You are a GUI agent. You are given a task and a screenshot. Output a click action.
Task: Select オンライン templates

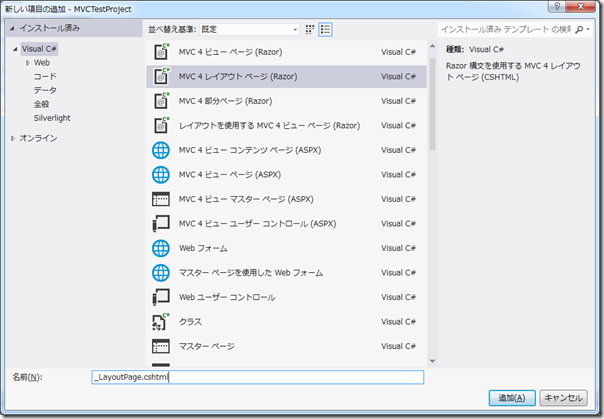point(38,138)
